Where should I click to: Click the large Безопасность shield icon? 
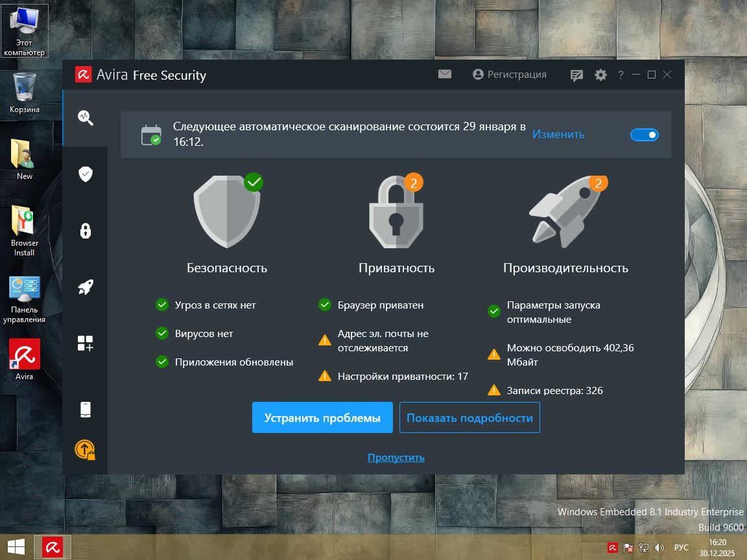tap(228, 211)
